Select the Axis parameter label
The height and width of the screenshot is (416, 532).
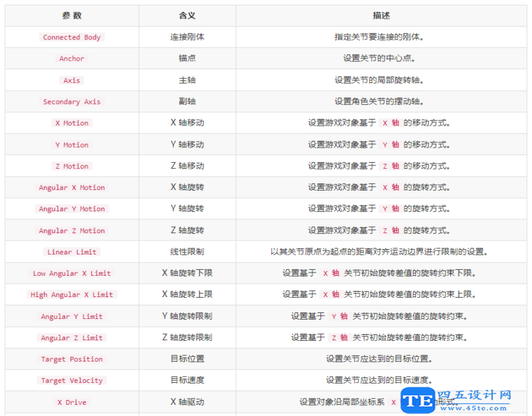click(x=72, y=80)
